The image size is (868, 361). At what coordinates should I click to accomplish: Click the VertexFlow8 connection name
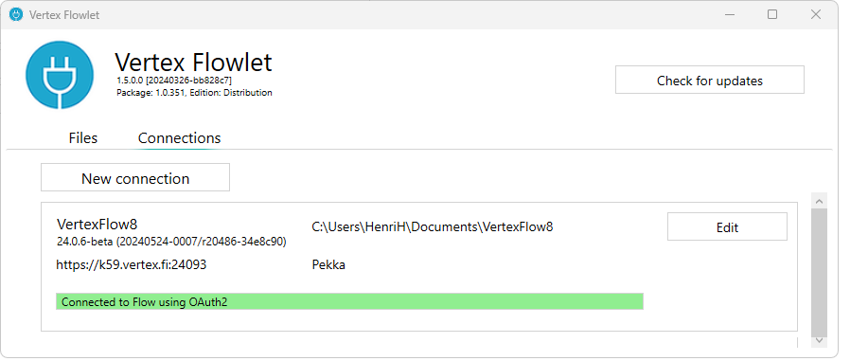(x=97, y=224)
